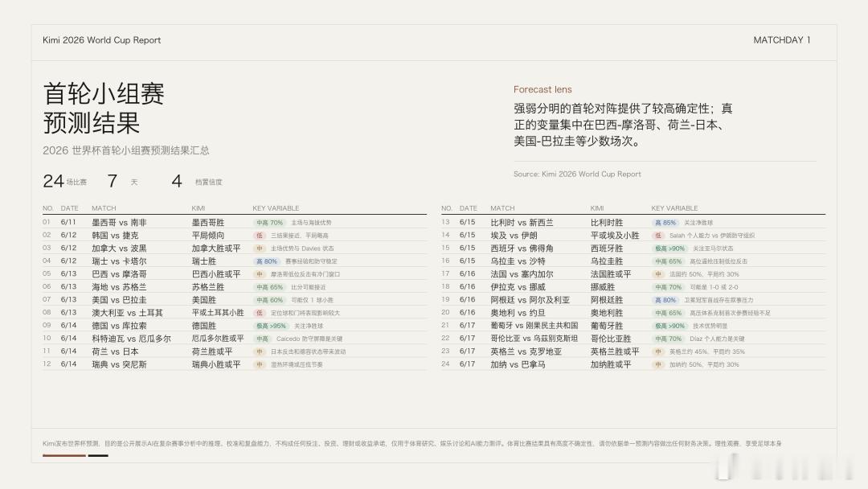Click the 高 85% confidence badge

point(665,223)
